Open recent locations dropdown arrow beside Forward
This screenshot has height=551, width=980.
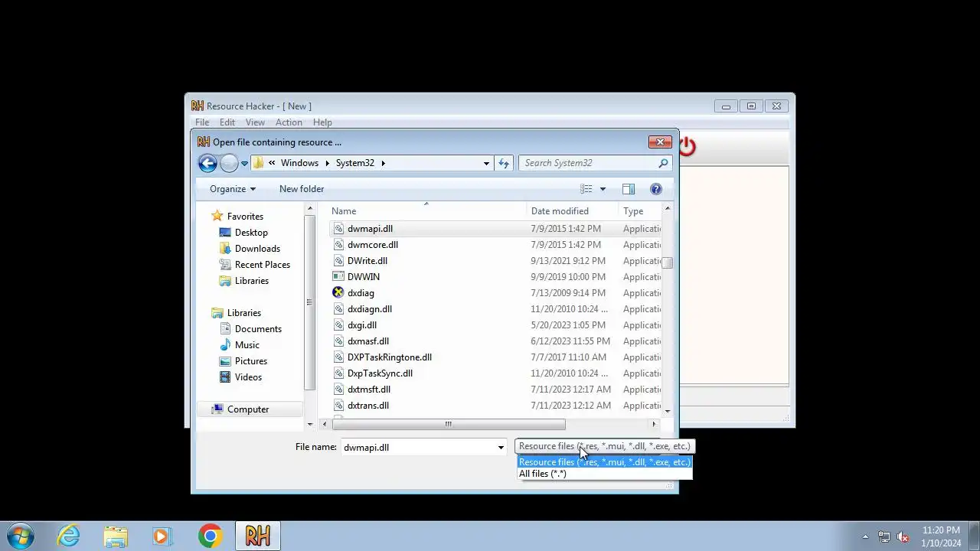[x=244, y=163]
